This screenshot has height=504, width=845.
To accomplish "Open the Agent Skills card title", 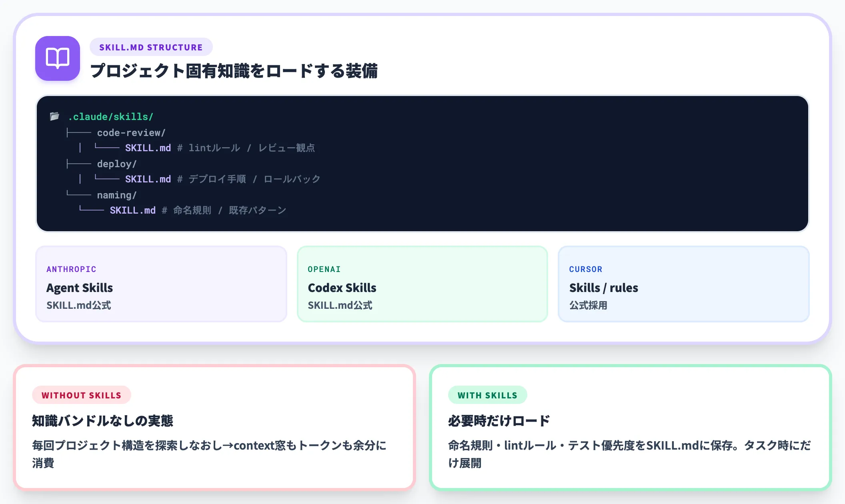I will point(80,288).
